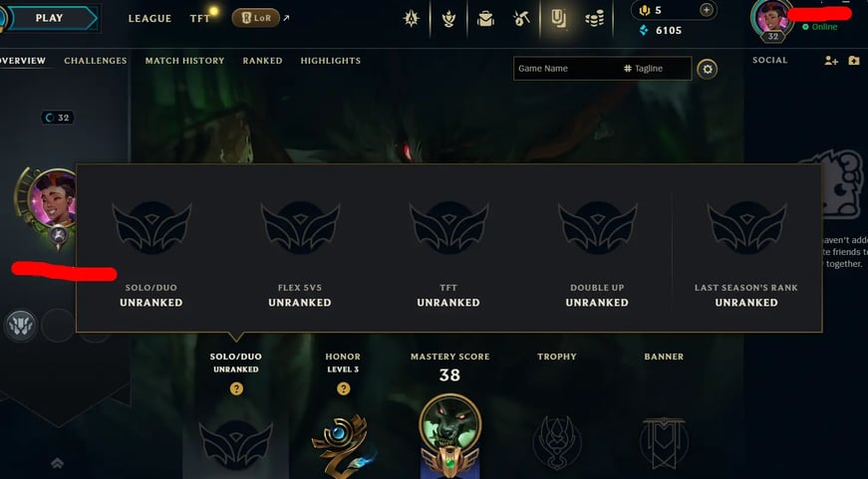
Task: Open profile settings gear icon
Action: (x=707, y=69)
